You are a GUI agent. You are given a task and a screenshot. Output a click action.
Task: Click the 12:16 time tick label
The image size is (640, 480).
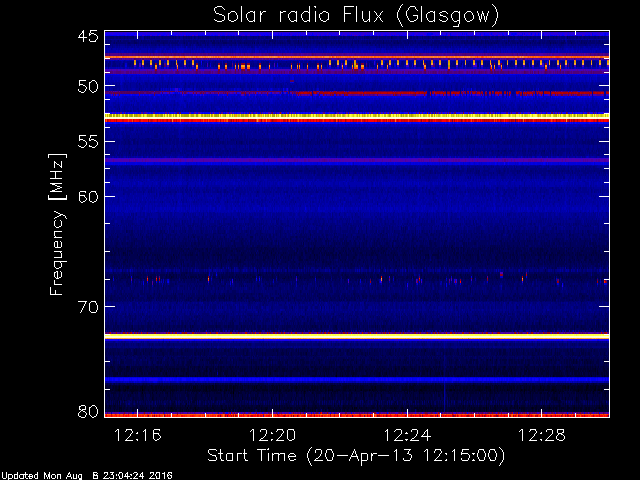(x=138, y=435)
